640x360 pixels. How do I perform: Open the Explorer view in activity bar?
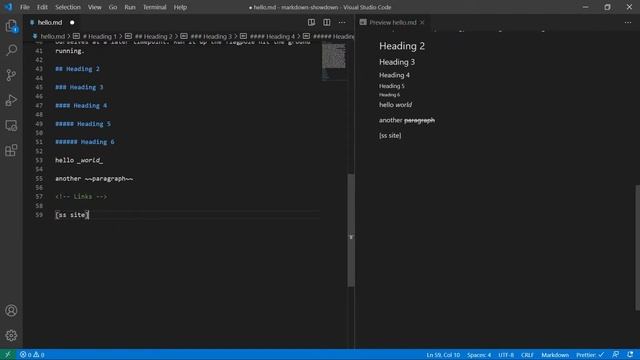point(11,26)
